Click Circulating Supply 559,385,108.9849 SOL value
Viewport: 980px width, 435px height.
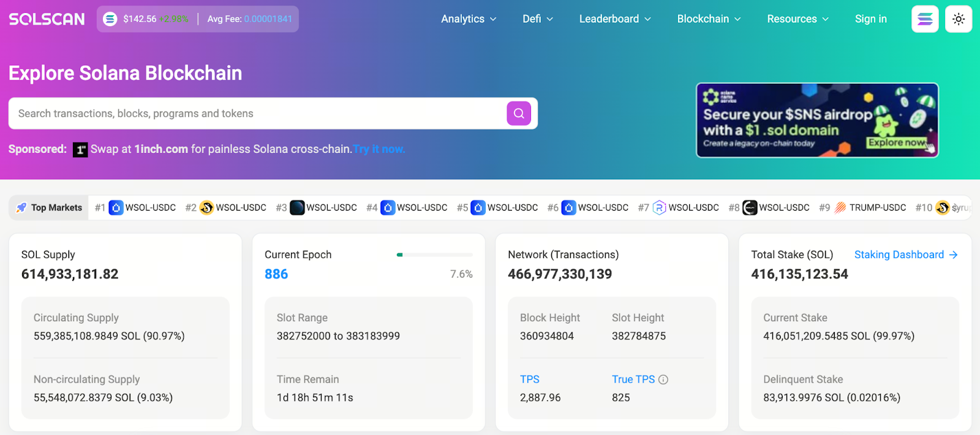click(x=109, y=336)
